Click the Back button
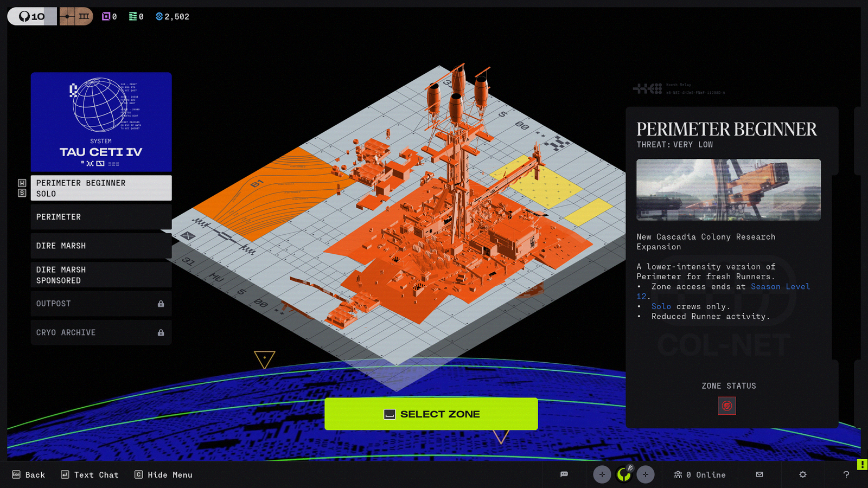 28,474
